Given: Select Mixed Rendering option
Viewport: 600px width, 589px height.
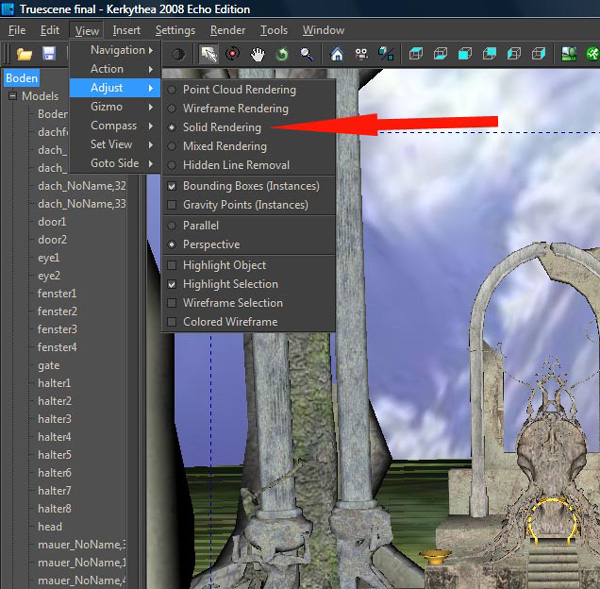Looking at the screenshot, I should point(249,146).
